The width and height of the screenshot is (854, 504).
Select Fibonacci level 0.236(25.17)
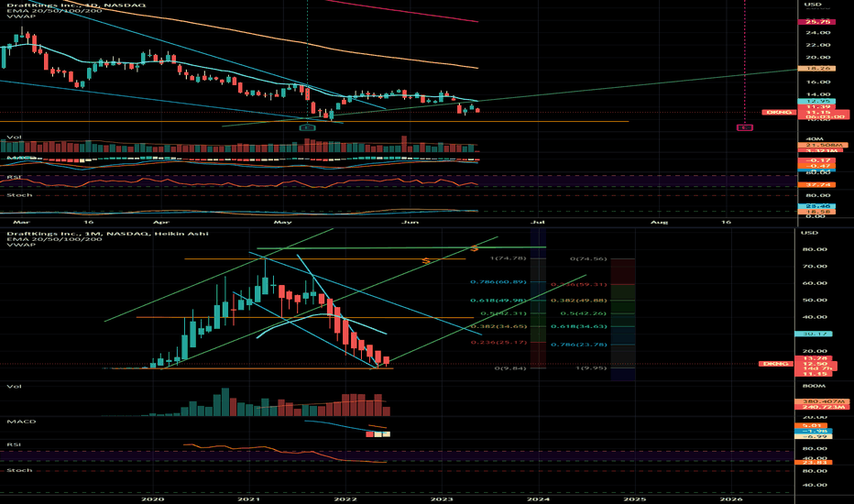[x=498, y=342]
